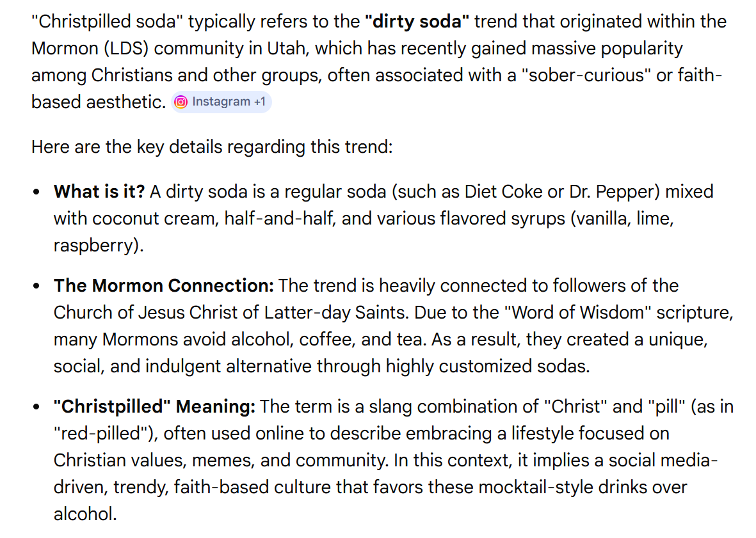Click "Here are the key details" sentence

point(211,146)
